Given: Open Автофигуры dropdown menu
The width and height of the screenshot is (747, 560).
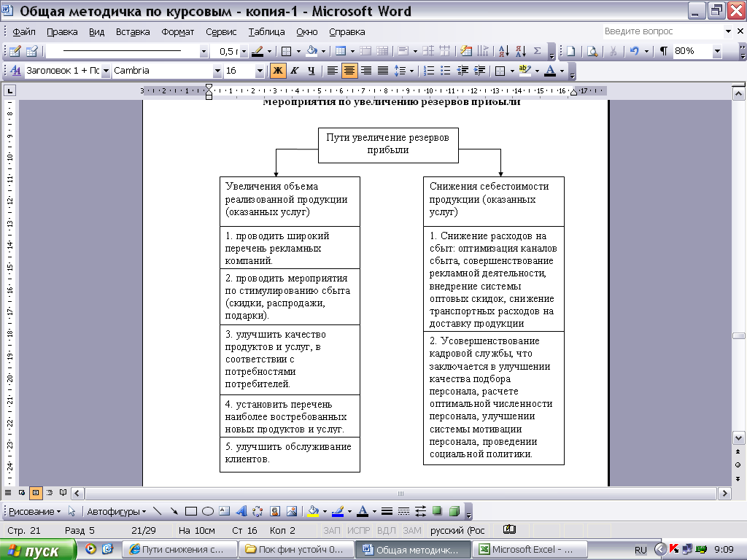Looking at the screenshot, I should click(116, 511).
